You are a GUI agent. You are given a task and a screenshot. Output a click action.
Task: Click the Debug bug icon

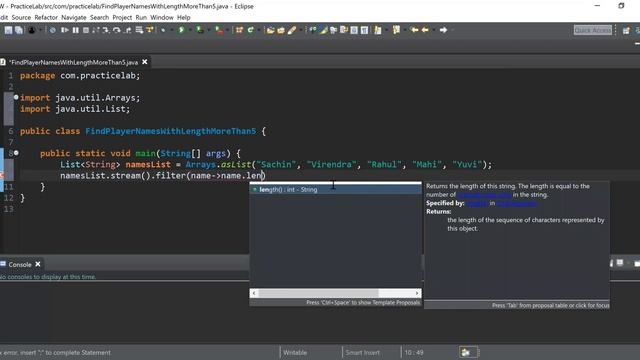(x=162, y=30)
